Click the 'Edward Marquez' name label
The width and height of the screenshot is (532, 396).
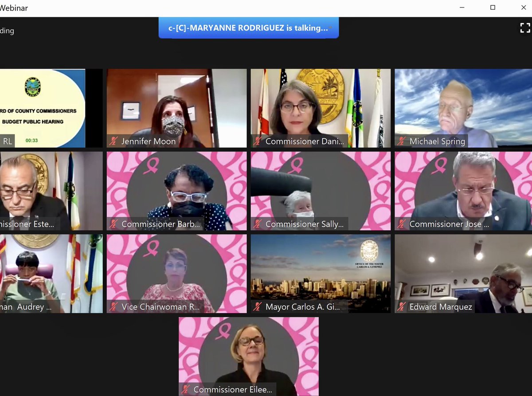tap(441, 307)
